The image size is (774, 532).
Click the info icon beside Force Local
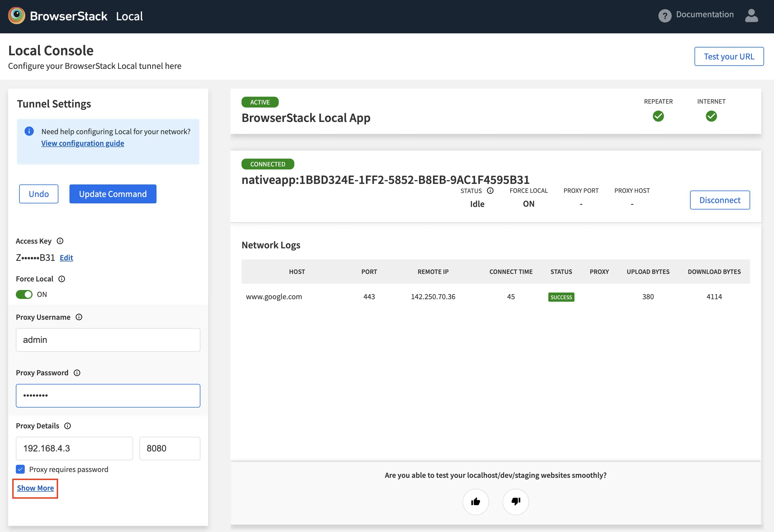[x=62, y=279]
